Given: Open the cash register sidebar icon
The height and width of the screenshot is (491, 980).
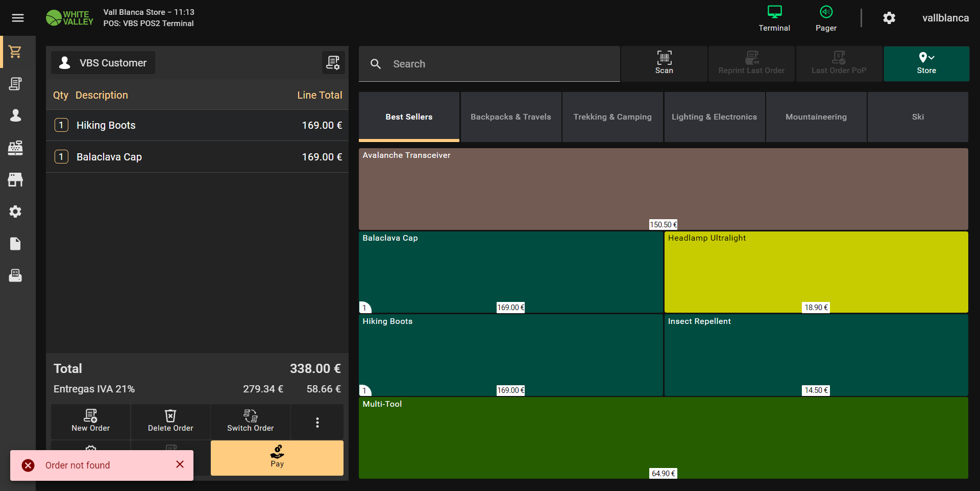Looking at the screenshot, I should pos(15,148).
